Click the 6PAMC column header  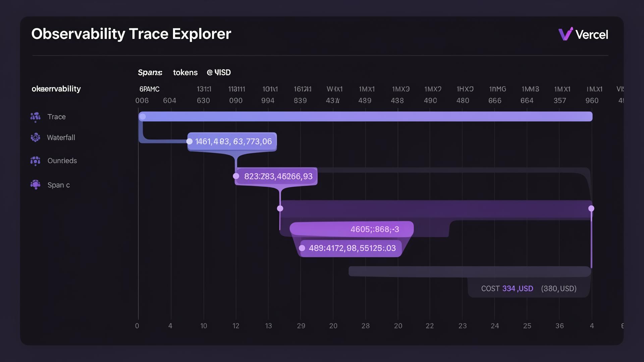tap(149, 89)
